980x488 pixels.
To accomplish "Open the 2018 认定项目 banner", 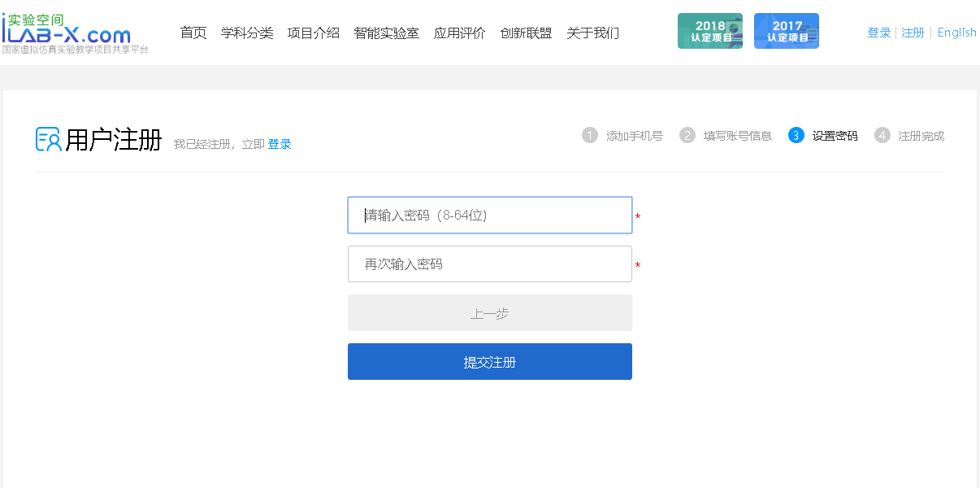I will click(709, 31).
